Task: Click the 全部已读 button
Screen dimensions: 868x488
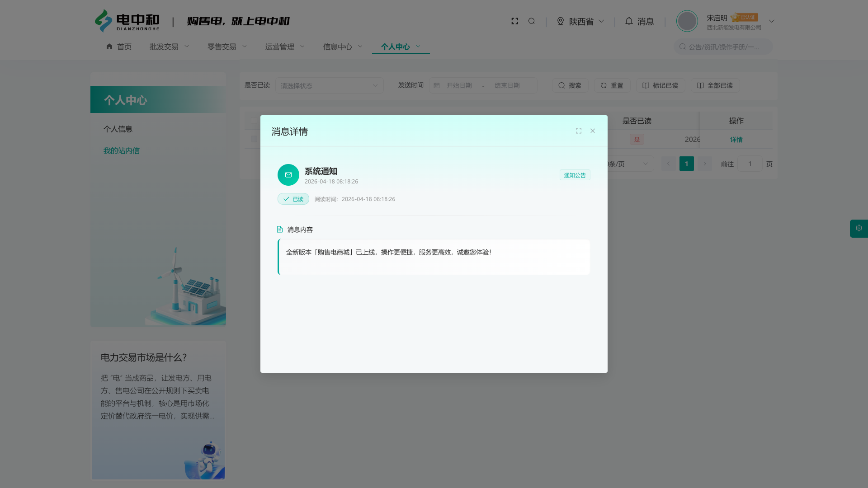Action: (715, 85)
